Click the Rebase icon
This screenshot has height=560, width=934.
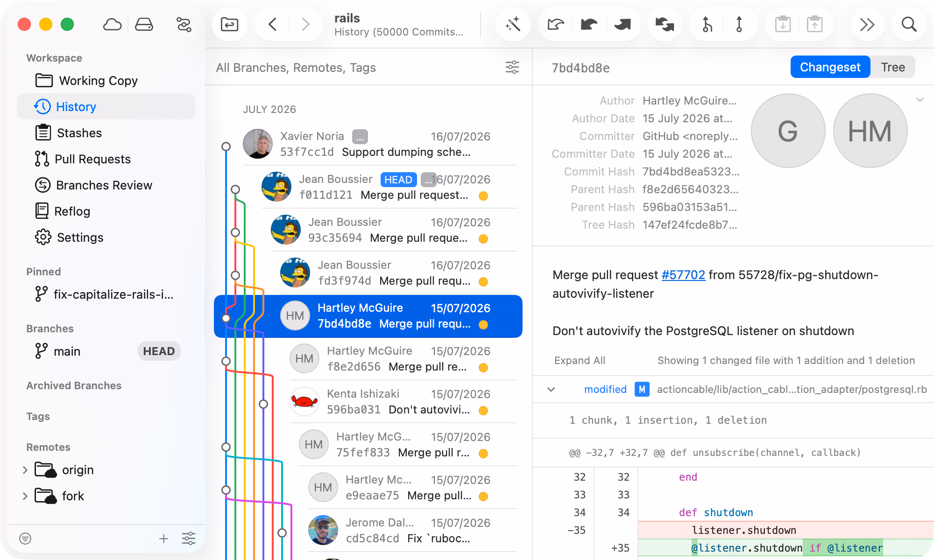(x=739, y=24)
